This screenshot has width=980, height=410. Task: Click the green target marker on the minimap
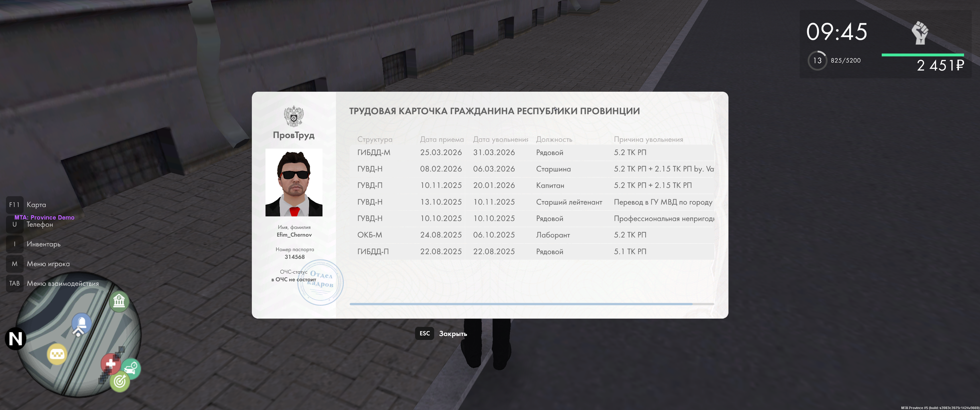click(x=120, y=381)
